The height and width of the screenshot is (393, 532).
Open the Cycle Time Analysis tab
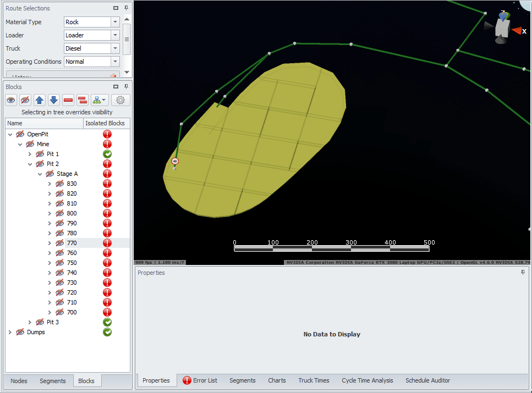coord(367,380)
